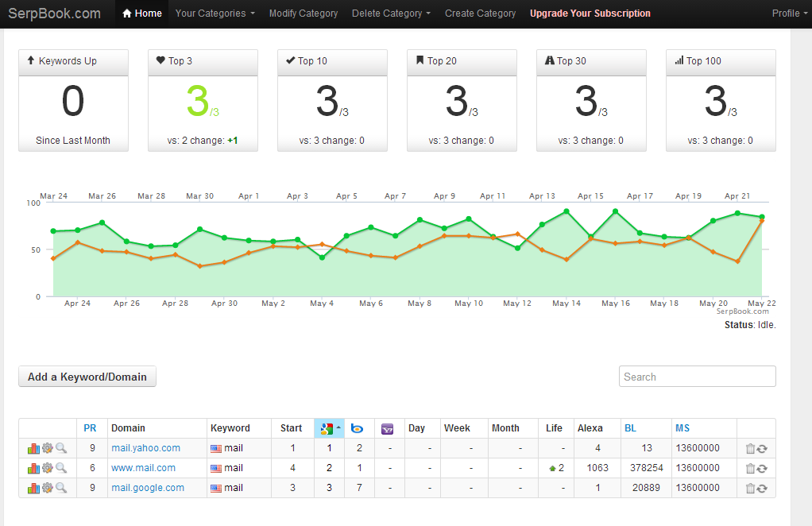Click the May 4 green dip point

point(322,257)
